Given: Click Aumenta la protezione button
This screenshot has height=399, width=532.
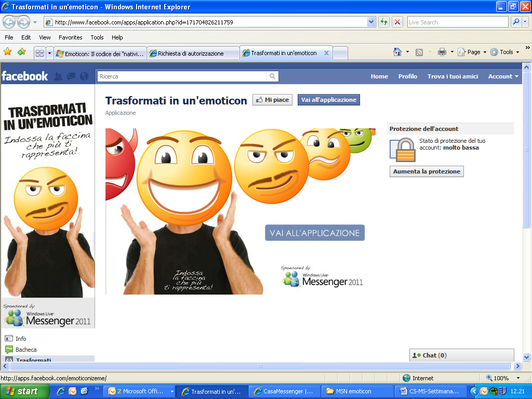Looking at the screenshot, I should pos(427,171).
